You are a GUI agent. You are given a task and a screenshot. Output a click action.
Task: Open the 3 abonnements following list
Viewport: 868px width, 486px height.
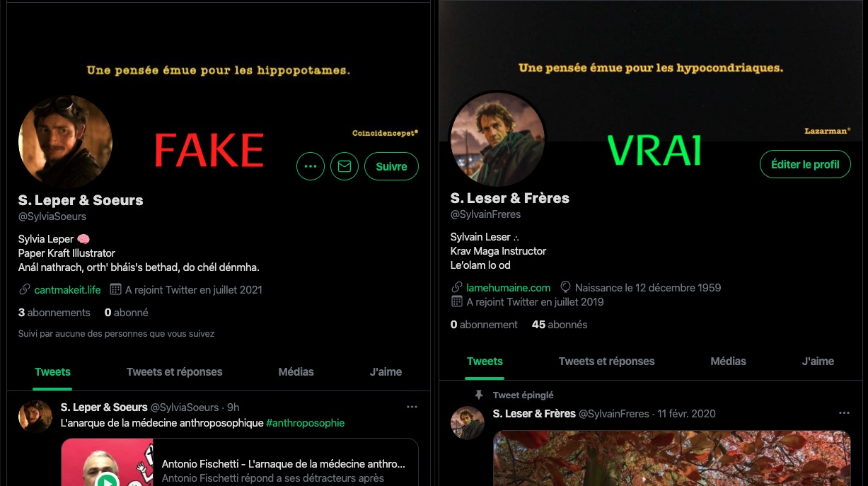tap(54, 313)
